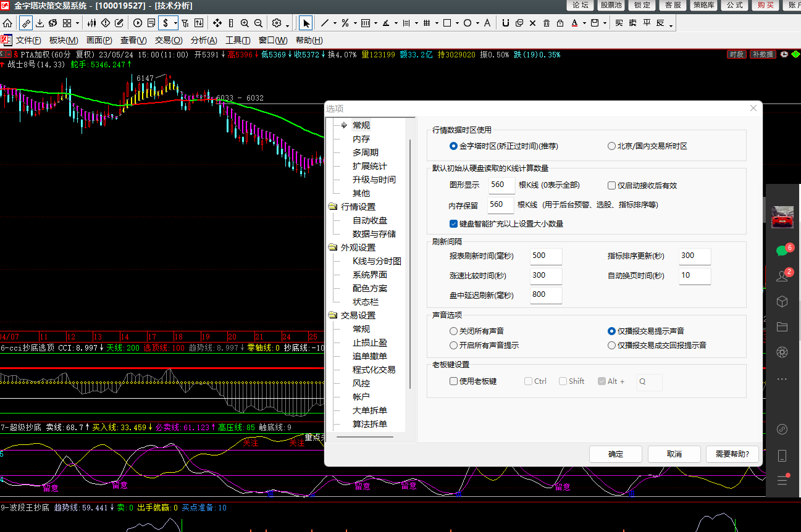This screenshot has height=532, width=801.
Task: Open the dollar sign toolbar dropdown arrow
Action: pos(175,23)
